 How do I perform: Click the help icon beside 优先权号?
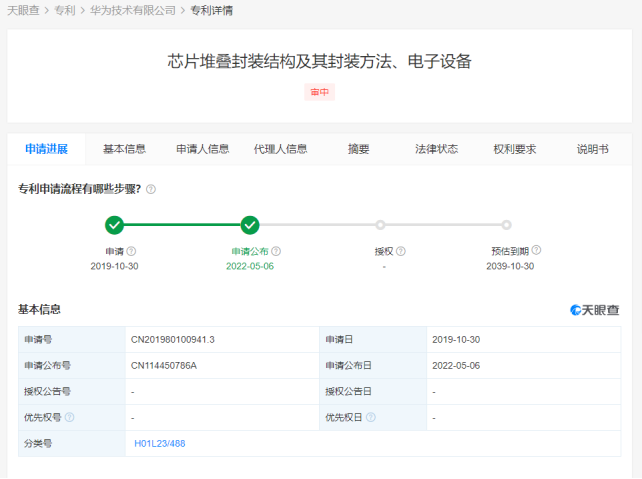point(70,417)
